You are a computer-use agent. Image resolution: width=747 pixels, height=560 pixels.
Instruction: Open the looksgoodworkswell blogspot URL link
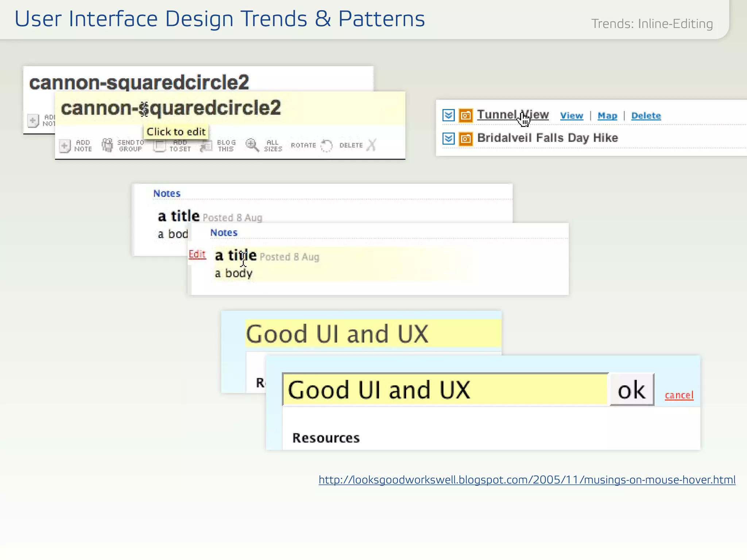(527, 480)
